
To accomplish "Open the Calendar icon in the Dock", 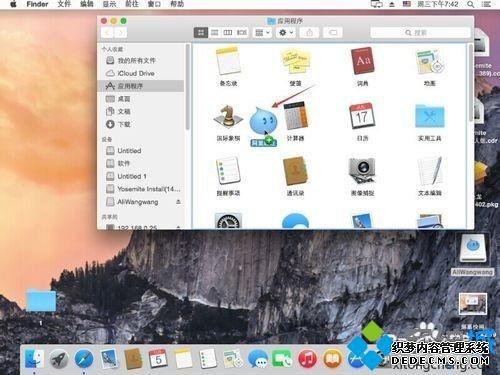I will tap(158, 359).
